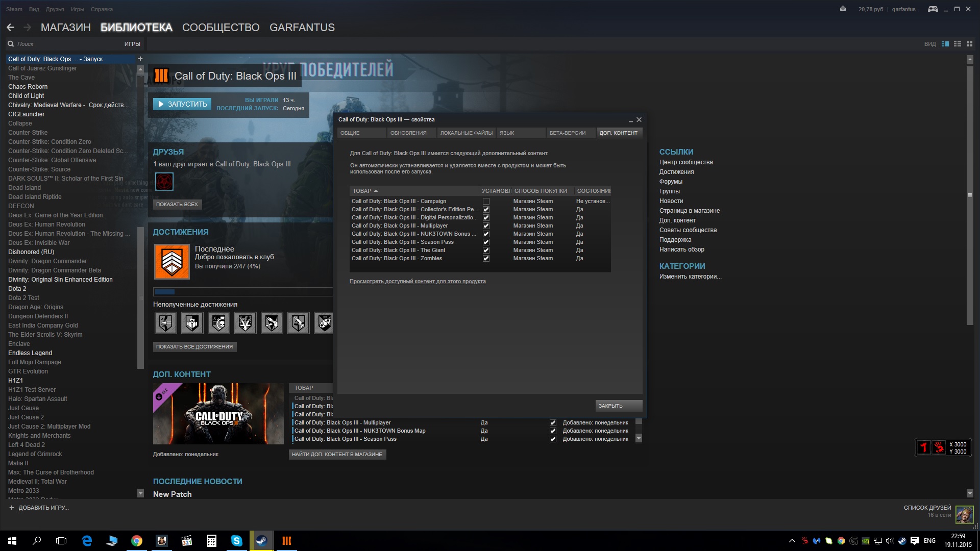Click the fifth unearned achievement icon
Viewport: 980px width, 551px height.
click(x=272, y=323)
